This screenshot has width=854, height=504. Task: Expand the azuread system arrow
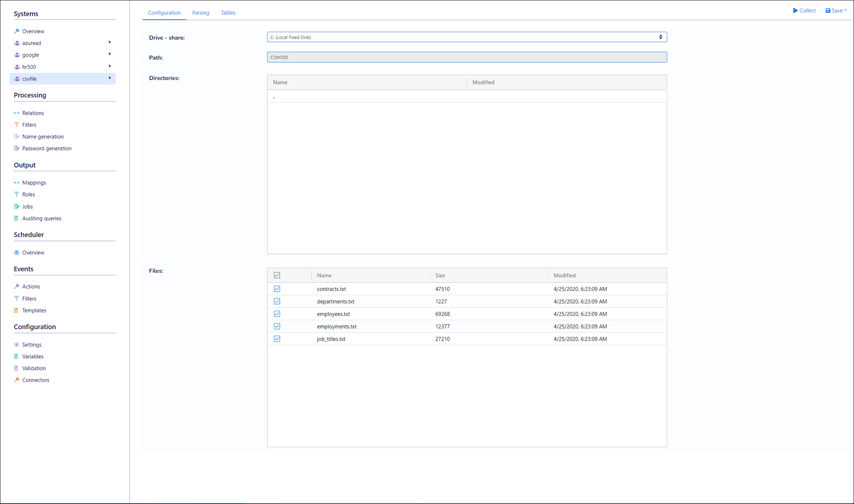[110, 43]
